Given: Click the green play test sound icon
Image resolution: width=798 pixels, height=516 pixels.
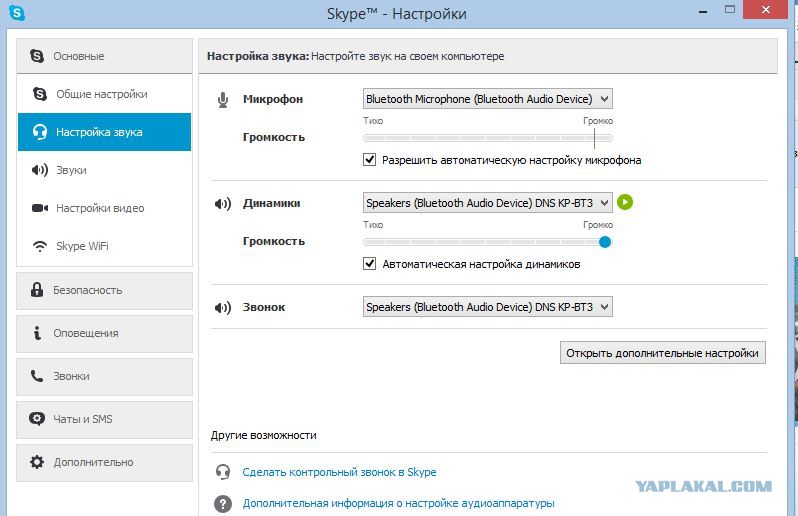Looking at the screenshot, I should 625,203.
